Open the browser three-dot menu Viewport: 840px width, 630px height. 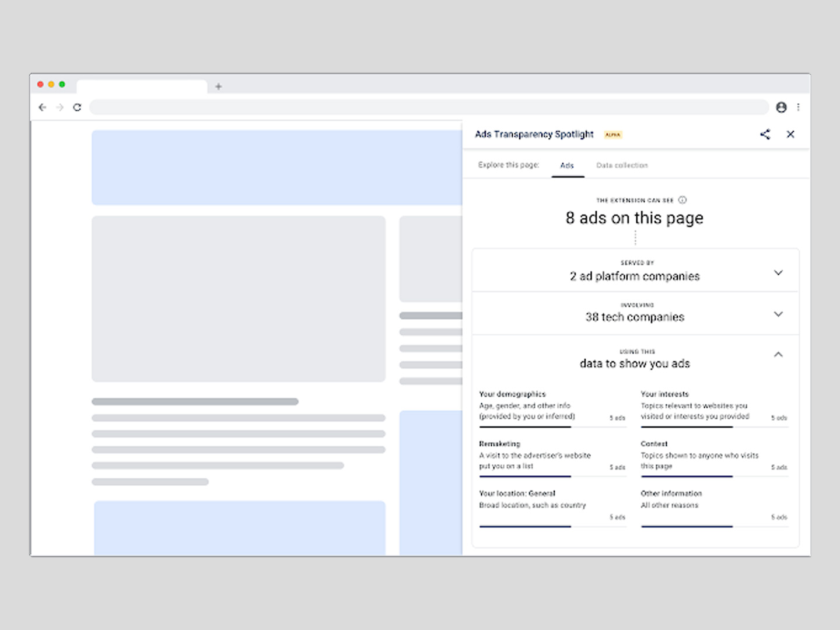pos(798,107)
